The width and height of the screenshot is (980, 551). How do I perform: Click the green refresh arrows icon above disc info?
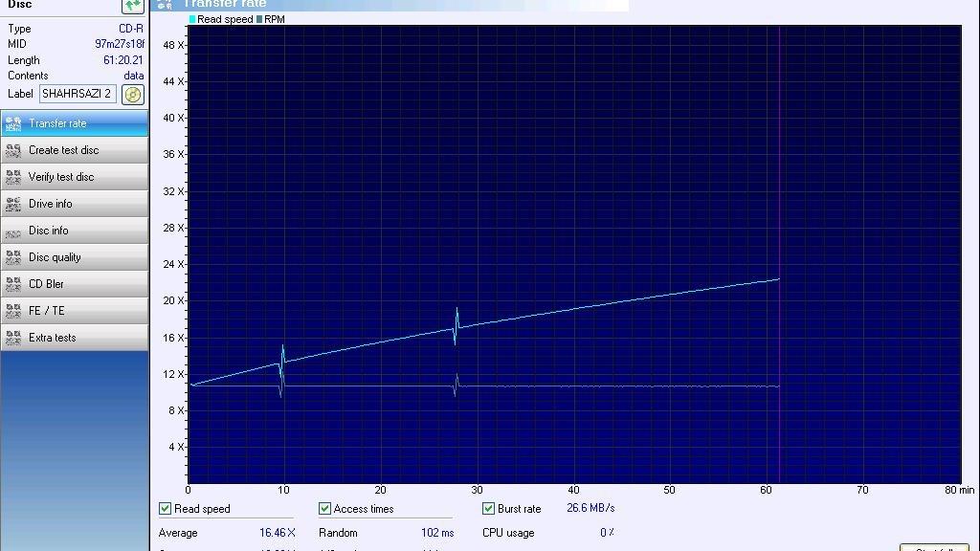[132, 6]
